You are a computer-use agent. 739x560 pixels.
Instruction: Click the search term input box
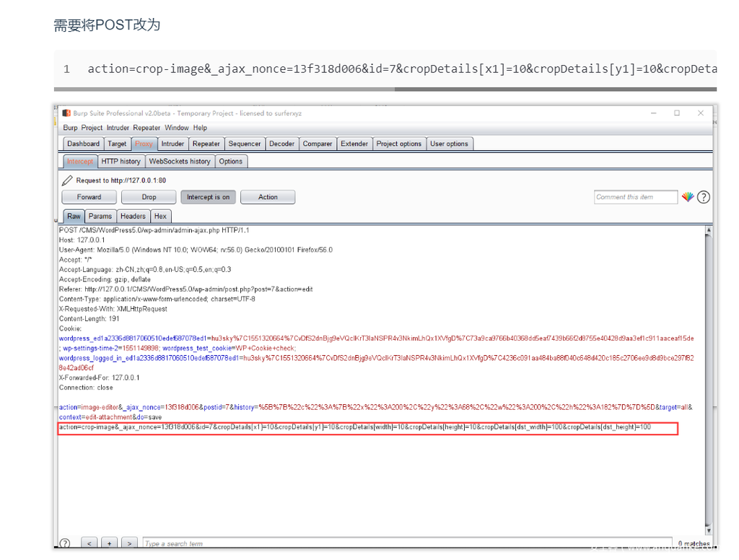(404, 543)
